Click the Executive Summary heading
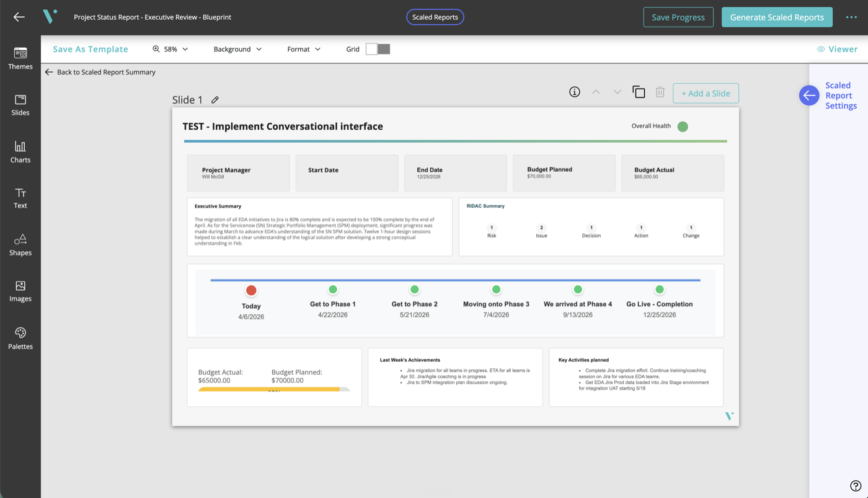 218,206
